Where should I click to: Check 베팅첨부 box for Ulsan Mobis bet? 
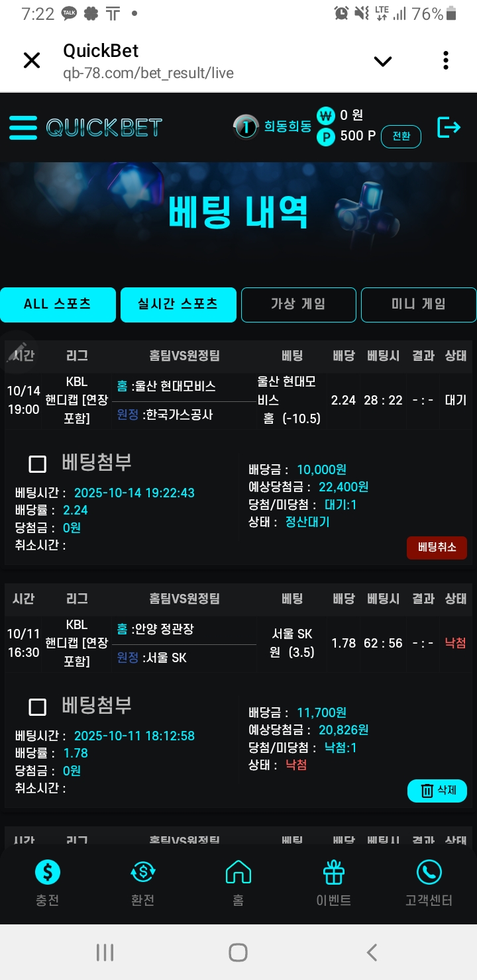coord(38,464)
